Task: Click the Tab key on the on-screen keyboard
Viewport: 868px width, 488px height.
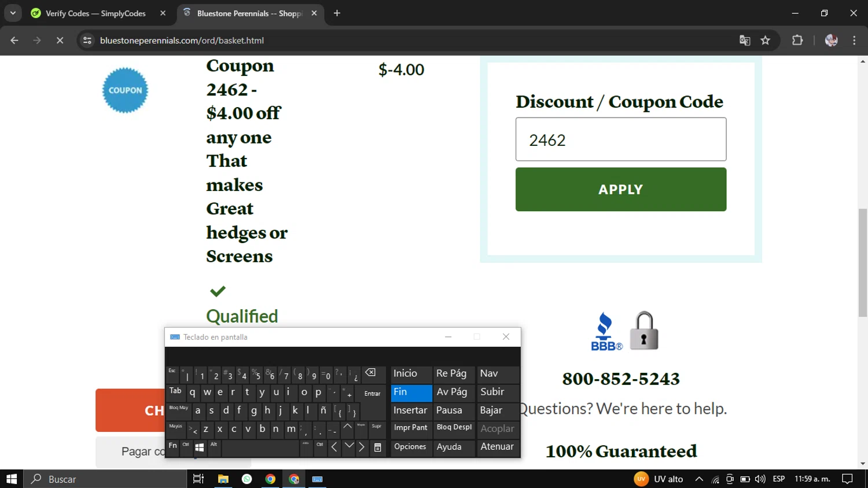Action: click(x=176, y=392)
